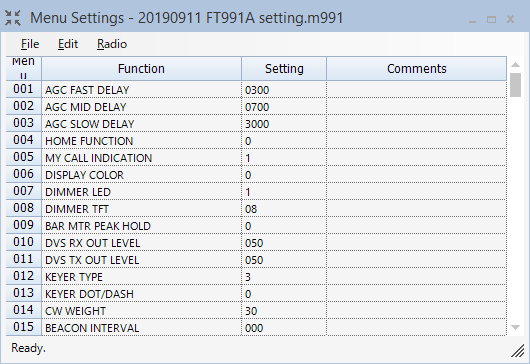This screenshot has height=364, width=530.
Task: Click the DISPLAY COLOR setting cell
Action: (x=284, y=175)
